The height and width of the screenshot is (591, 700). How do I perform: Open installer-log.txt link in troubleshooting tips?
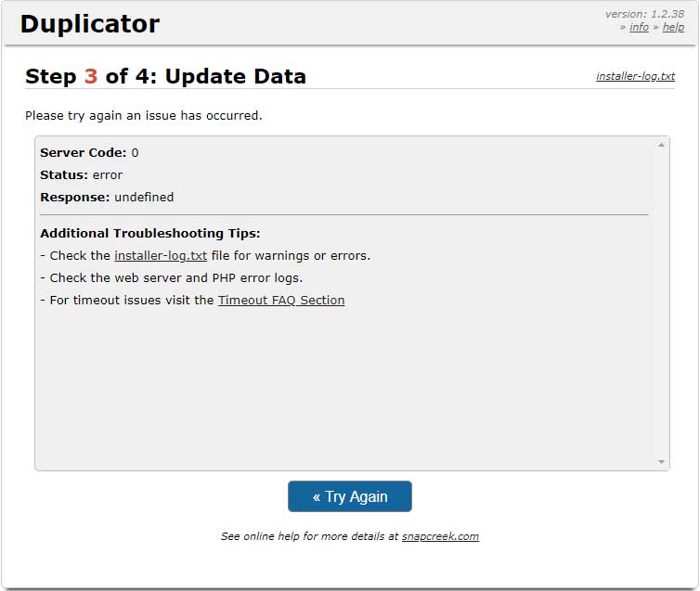point(161,255)
